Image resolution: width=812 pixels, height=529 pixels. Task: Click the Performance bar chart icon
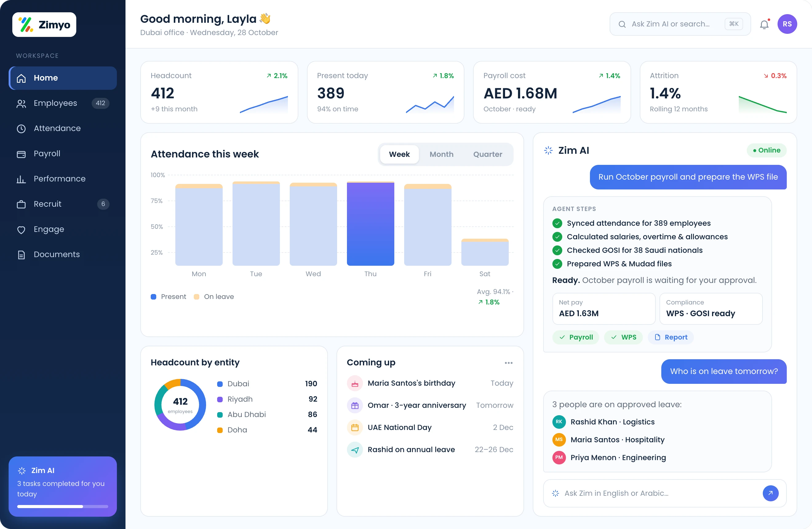21,179
